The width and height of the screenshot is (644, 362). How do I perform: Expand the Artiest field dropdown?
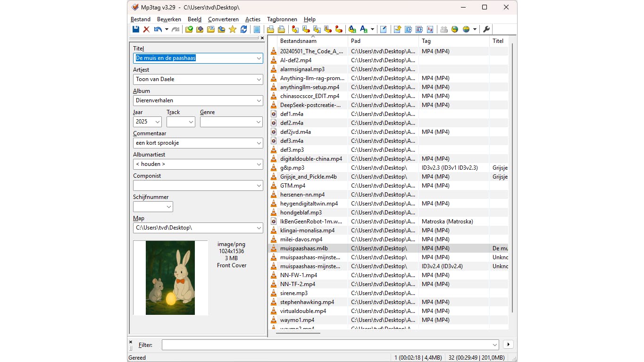[x=259, y=79]
